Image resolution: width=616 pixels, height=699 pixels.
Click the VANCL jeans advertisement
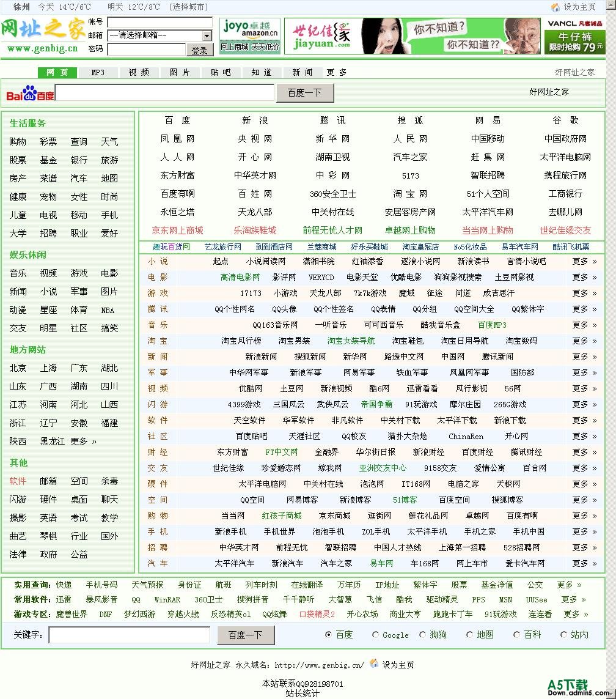(x=574, y=36)
